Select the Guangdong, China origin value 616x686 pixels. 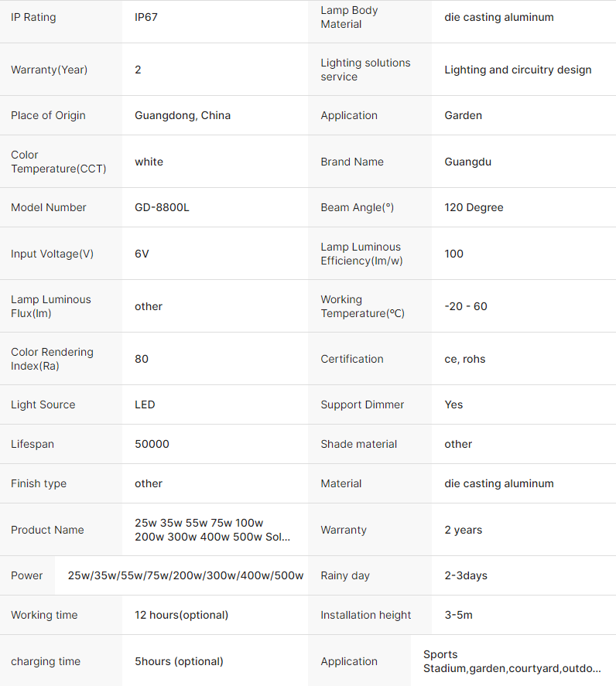pos(183,115)
